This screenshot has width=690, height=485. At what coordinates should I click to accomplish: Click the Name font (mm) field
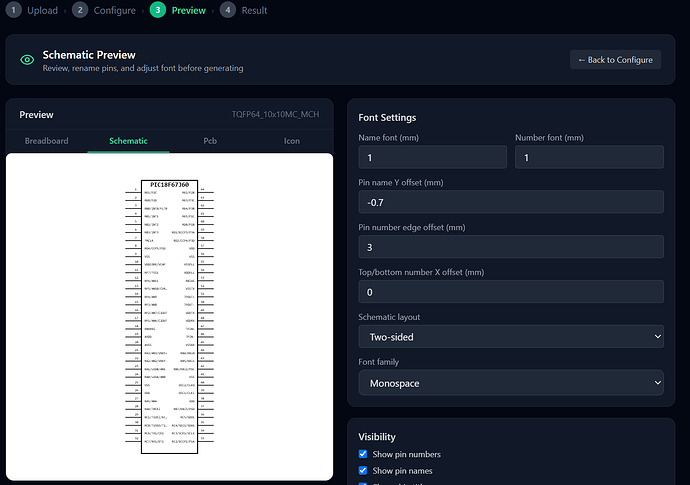(x=433, y=157)
